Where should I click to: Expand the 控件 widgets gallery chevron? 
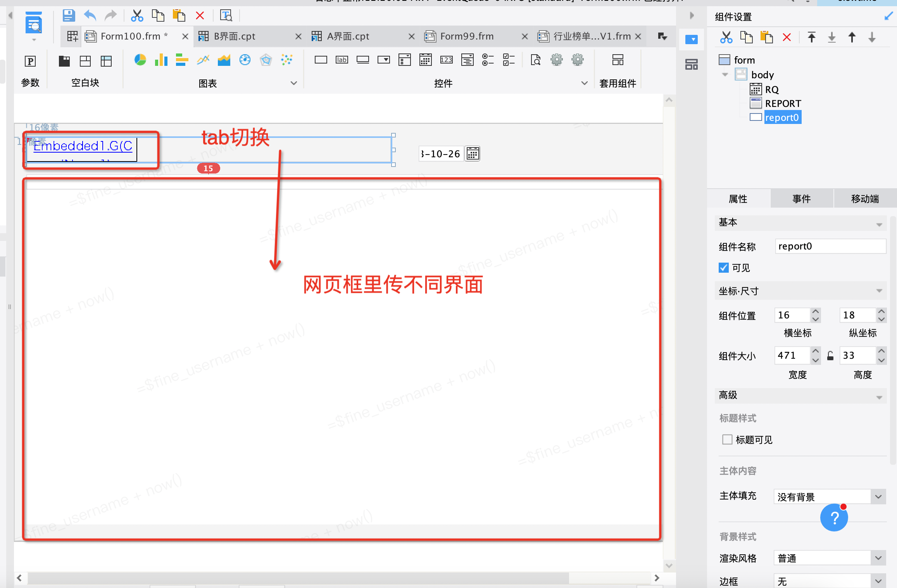pyautogui.click(x=585, y=83)
